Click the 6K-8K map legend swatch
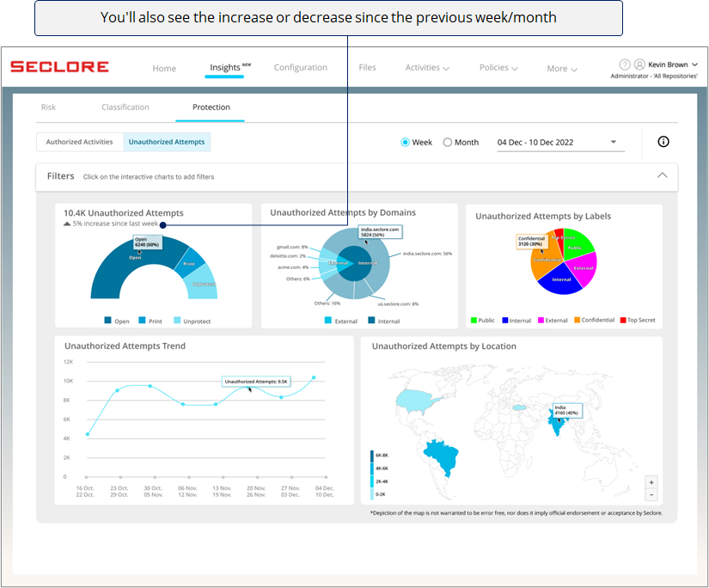This screenshot has width=709, height=588. point(372,456)
